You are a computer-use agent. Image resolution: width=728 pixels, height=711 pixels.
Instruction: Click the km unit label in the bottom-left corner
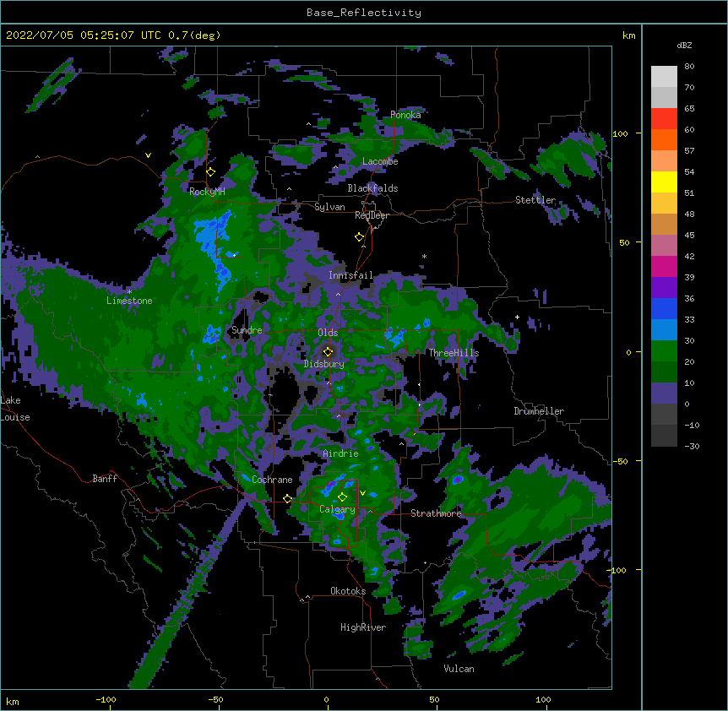(x=12, y=701)
